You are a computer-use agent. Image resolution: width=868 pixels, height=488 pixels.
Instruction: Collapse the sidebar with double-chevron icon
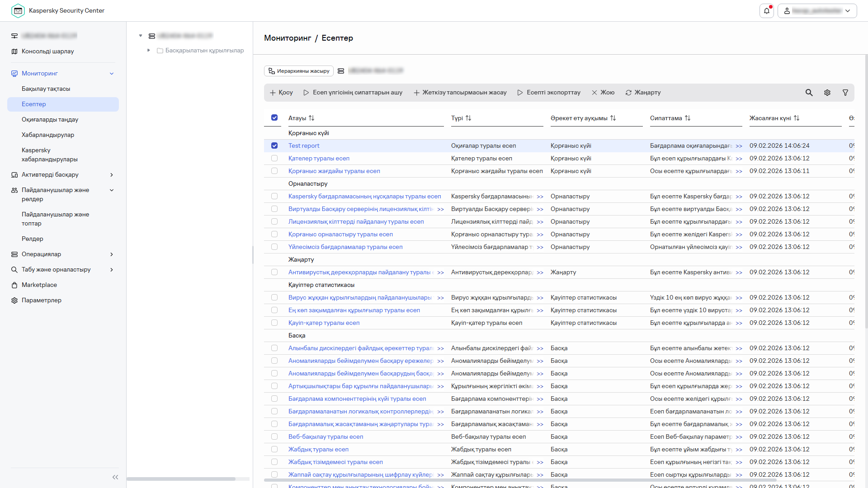(115, 477)
